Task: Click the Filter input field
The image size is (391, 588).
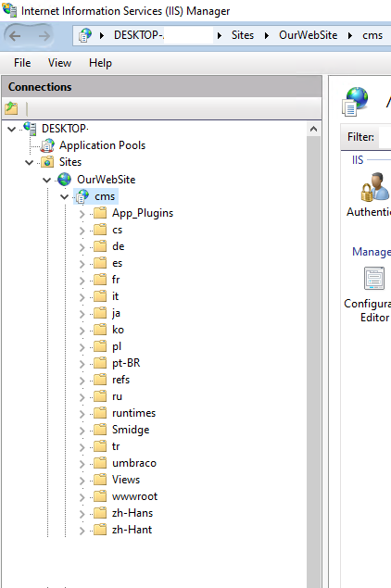Action: coord(385,137)
